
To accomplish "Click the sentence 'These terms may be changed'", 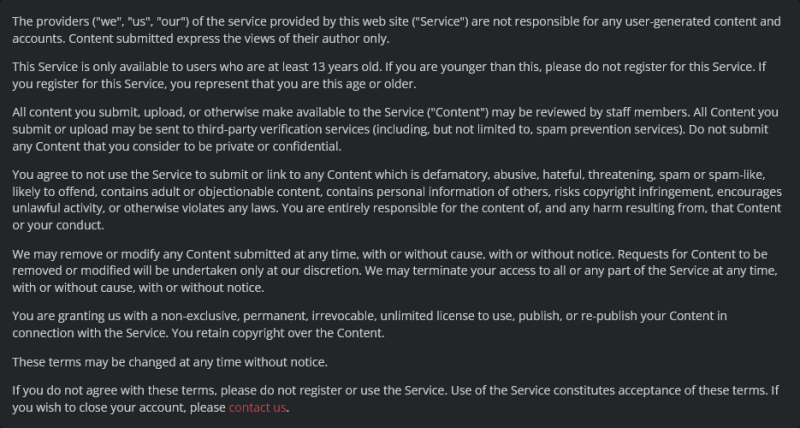I will pyautogui.click(x=170, y=362).
